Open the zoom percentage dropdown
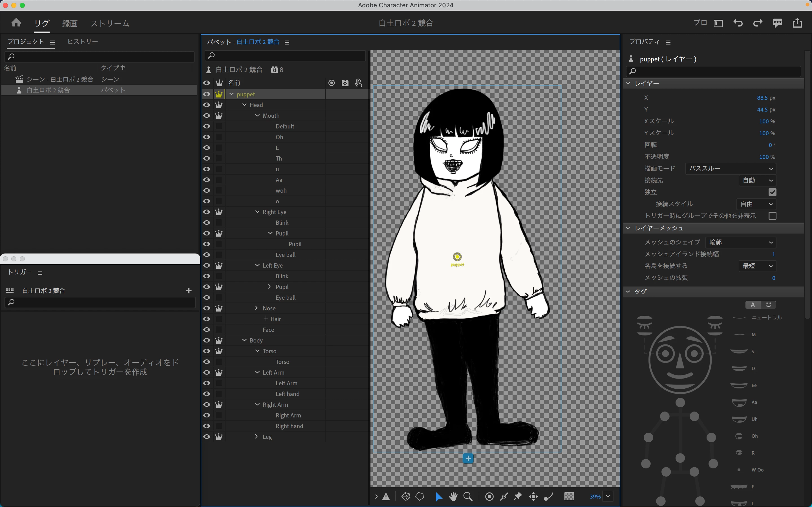The width and height of the screenshot is (812, 507). pos(608,496)
